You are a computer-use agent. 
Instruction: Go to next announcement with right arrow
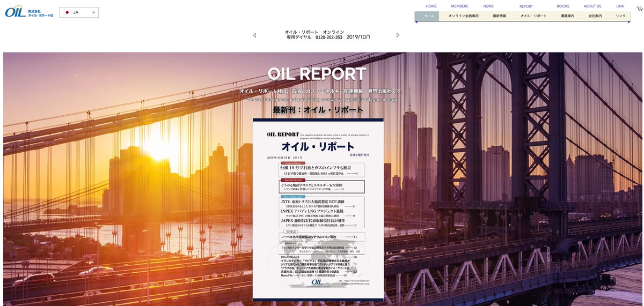point(398,35)
